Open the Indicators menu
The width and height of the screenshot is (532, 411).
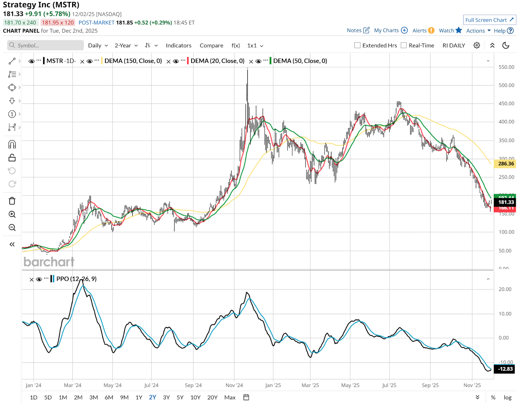[179, 46]
